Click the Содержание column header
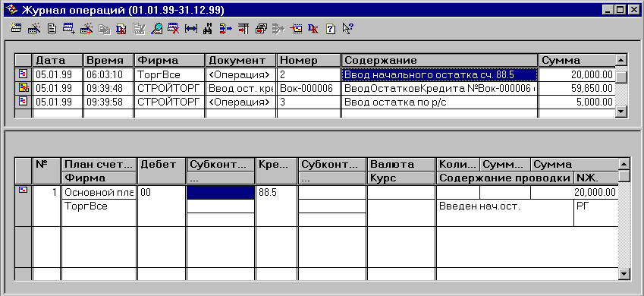This screenshot has height=296, width=644. click(x=439, y=61)
